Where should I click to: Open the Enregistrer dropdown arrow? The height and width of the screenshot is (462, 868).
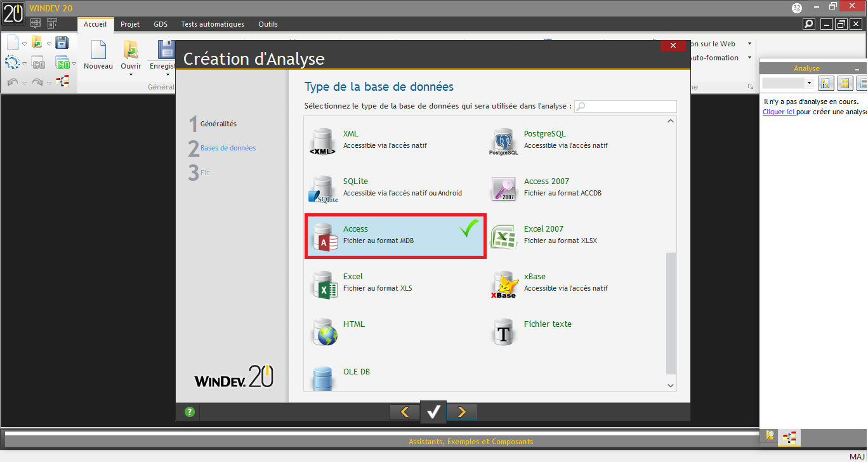[166, 74]
